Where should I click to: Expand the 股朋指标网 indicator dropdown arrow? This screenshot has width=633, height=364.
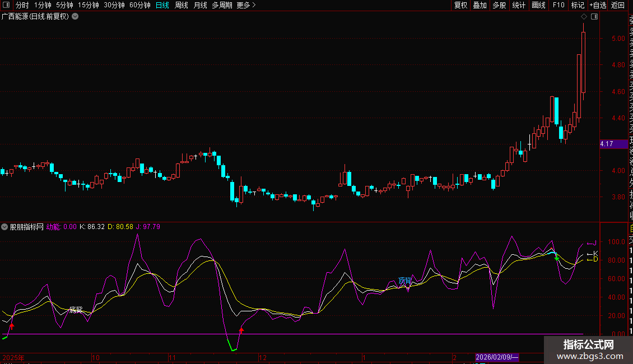coord(5,227)
